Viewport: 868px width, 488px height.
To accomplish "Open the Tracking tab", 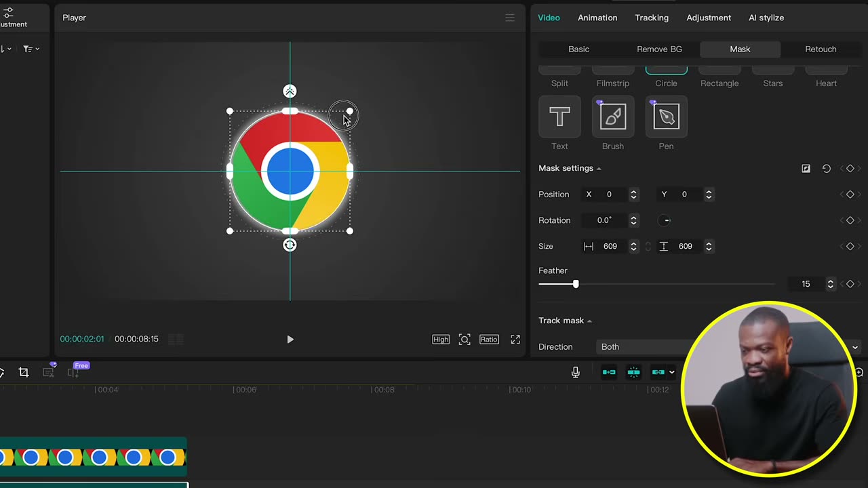I will (x=652, y=18).
